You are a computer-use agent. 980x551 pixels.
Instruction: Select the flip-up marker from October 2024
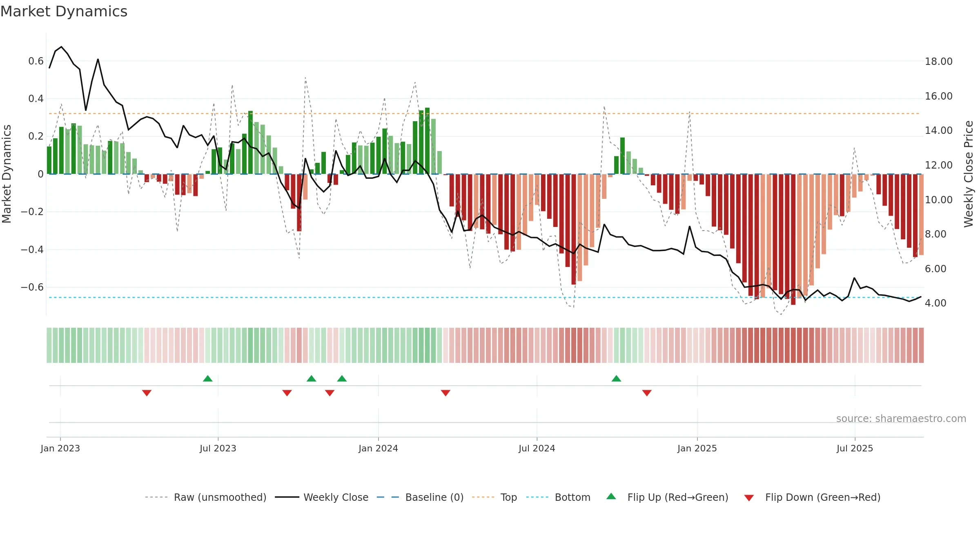click(616, 378)
